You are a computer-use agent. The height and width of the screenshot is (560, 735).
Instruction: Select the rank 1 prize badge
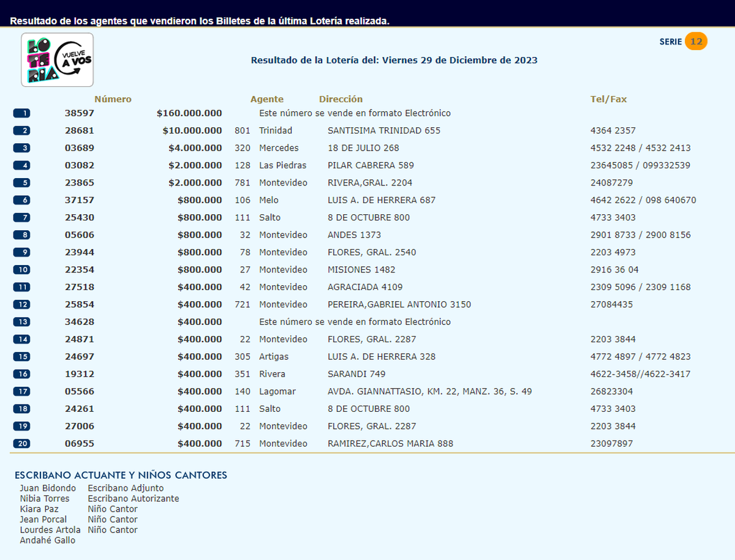coord(21,113)
